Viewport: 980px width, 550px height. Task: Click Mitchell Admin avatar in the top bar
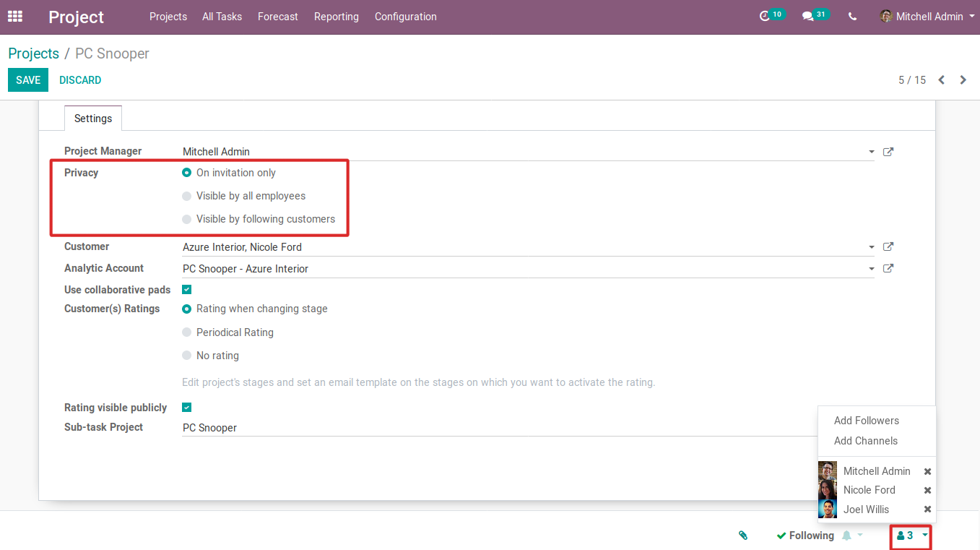coord(886,16)
